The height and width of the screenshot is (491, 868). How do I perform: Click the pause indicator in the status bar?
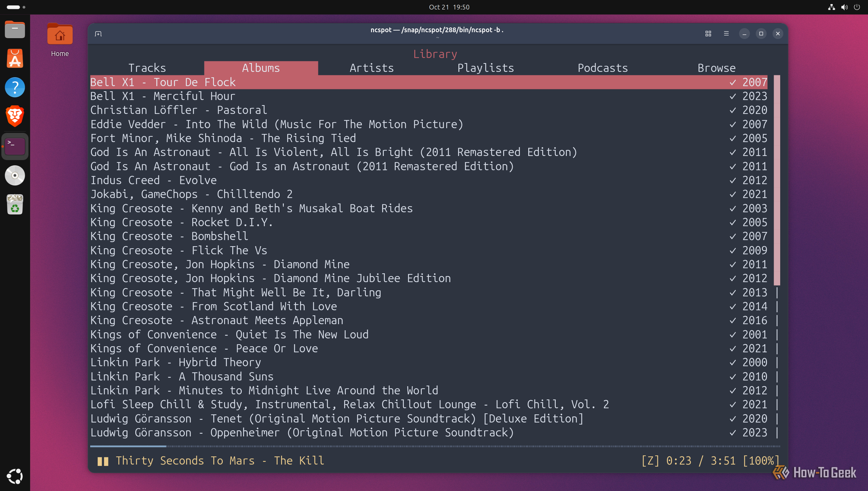pos(103,461)
